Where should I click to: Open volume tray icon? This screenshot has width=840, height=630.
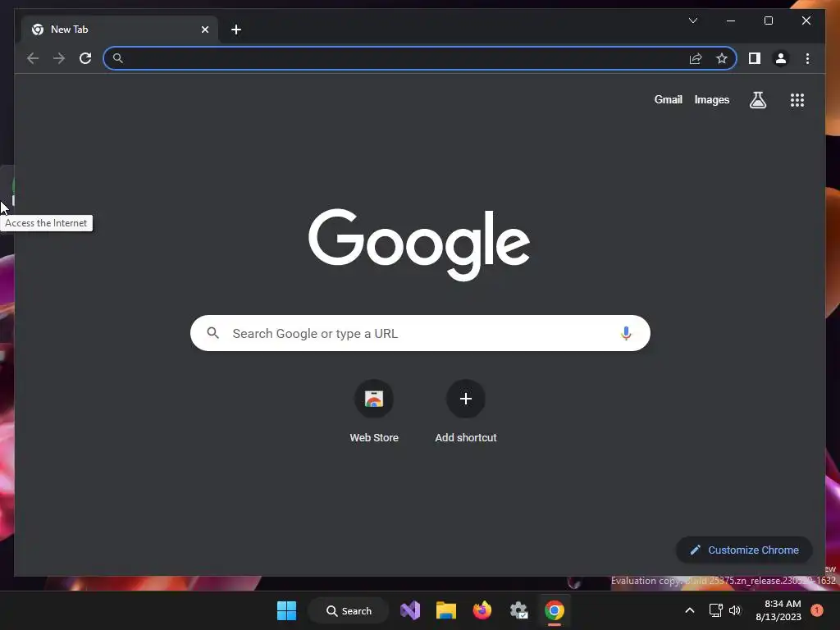(x=734, y=610)
